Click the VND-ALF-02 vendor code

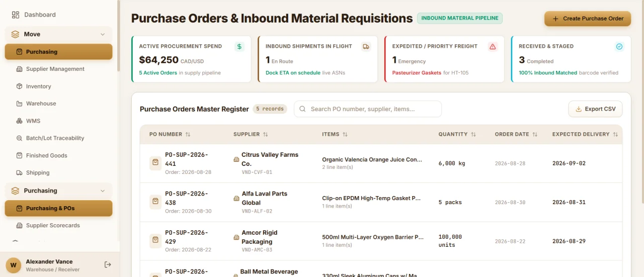pos(257,212)
